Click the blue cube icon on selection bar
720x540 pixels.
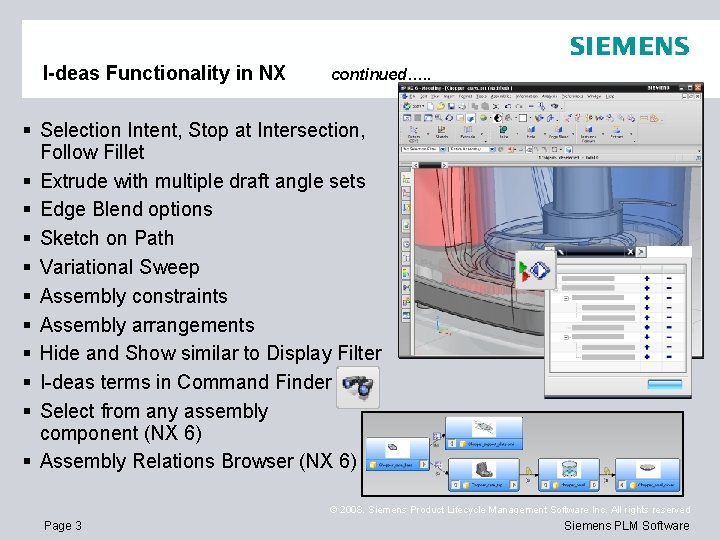568,150
